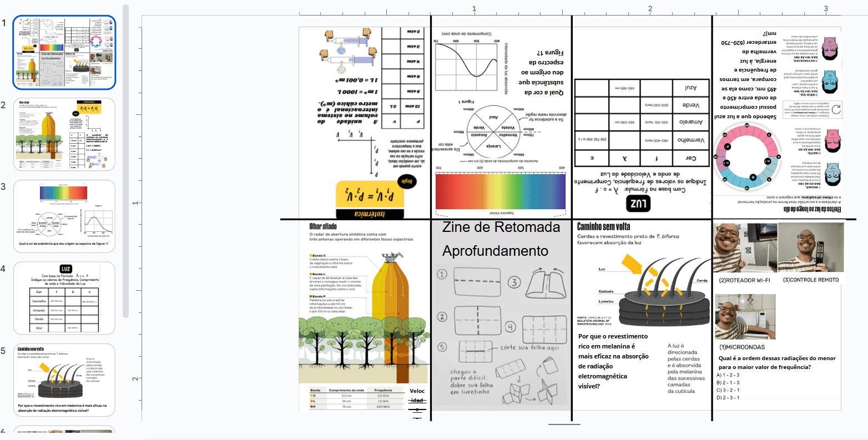This screenshot has width=868, height=440.
Task: Click the 'Caminho sem volta' heading on canvas
Action: [603, 226]
